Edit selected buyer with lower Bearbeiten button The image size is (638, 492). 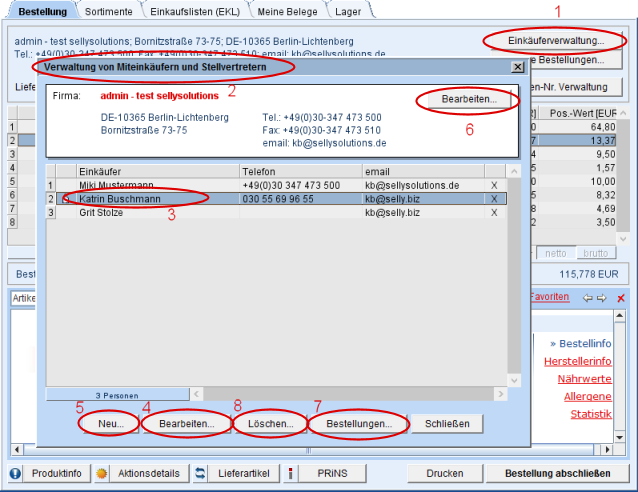(x=187, y=424)
